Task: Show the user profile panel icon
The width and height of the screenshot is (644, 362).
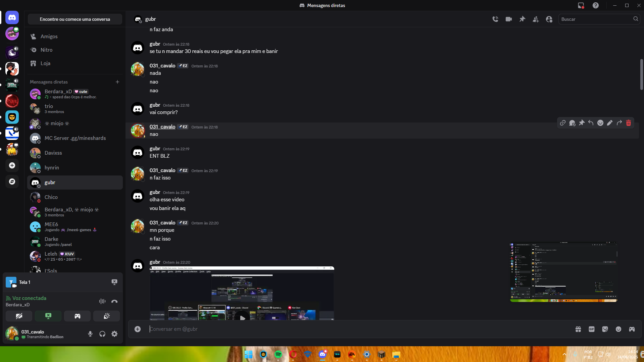Action: tap(549, 19)
